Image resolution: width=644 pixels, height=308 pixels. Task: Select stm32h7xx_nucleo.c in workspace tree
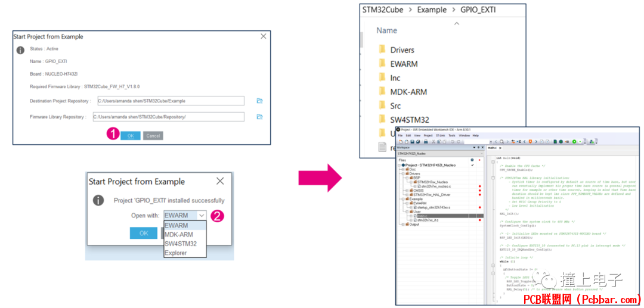(x=436, y=186)
